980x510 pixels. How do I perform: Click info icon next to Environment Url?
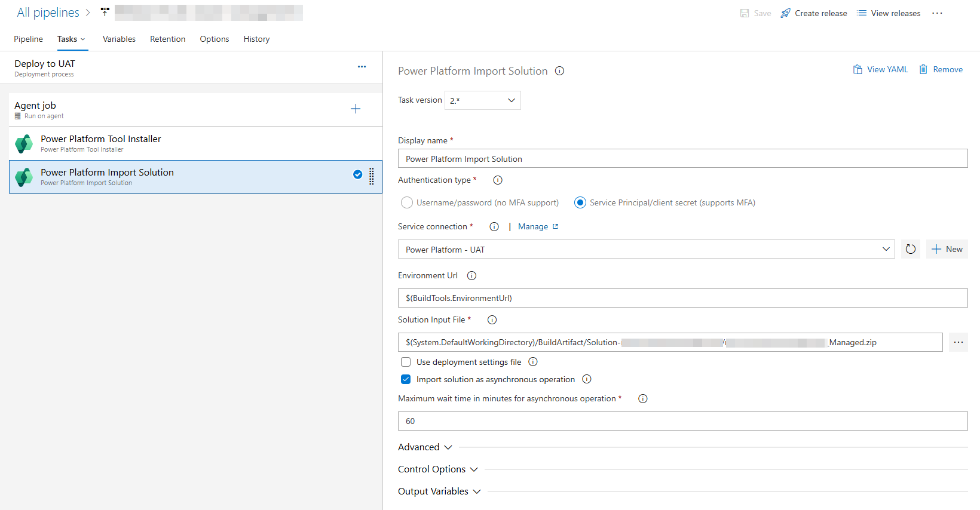pos(471,276)
